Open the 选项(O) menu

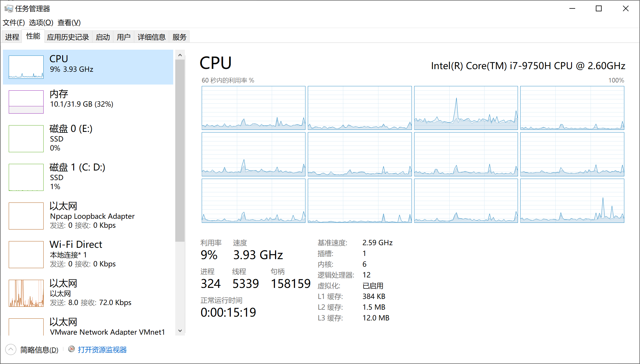click(x=41, y=23)
